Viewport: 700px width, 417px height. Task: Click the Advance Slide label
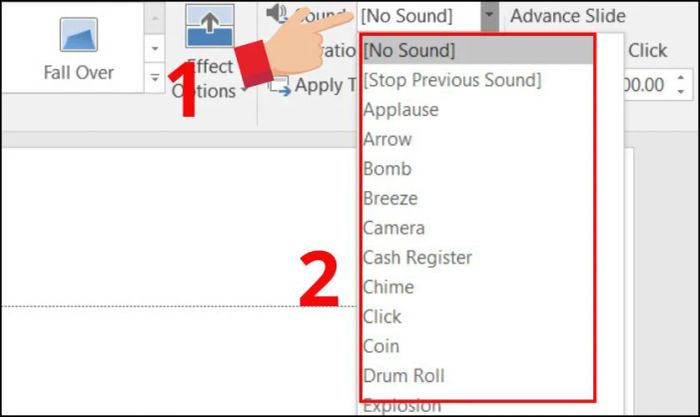coord(568,16)
